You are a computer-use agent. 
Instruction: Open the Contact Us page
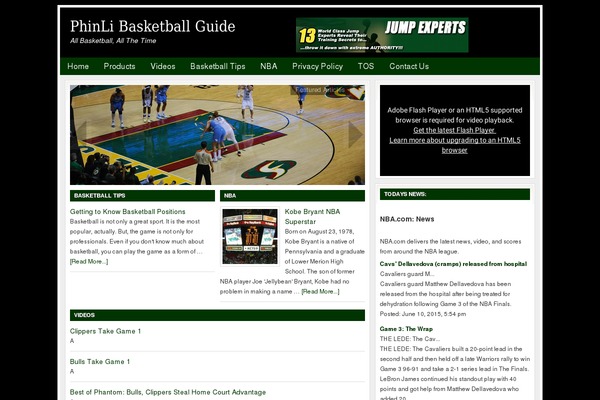coord(409,66)
